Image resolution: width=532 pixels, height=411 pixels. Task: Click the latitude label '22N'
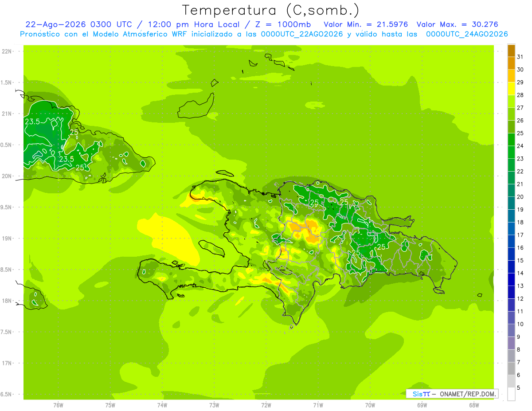7,51
